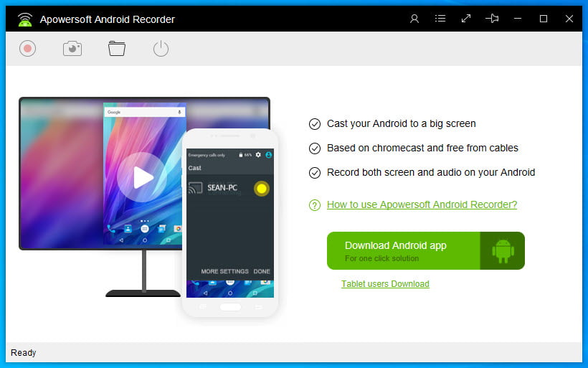This screenshot has width=588, height=368.
Task: Open the output folder icon
Action: pyautogui.click(x=117, y=49)
